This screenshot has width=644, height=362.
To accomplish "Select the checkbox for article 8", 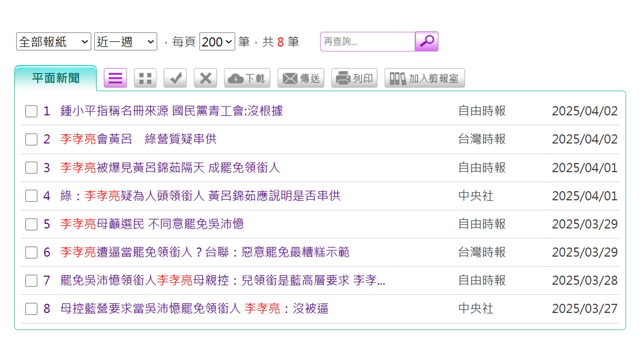I will (x=32, y=309).
